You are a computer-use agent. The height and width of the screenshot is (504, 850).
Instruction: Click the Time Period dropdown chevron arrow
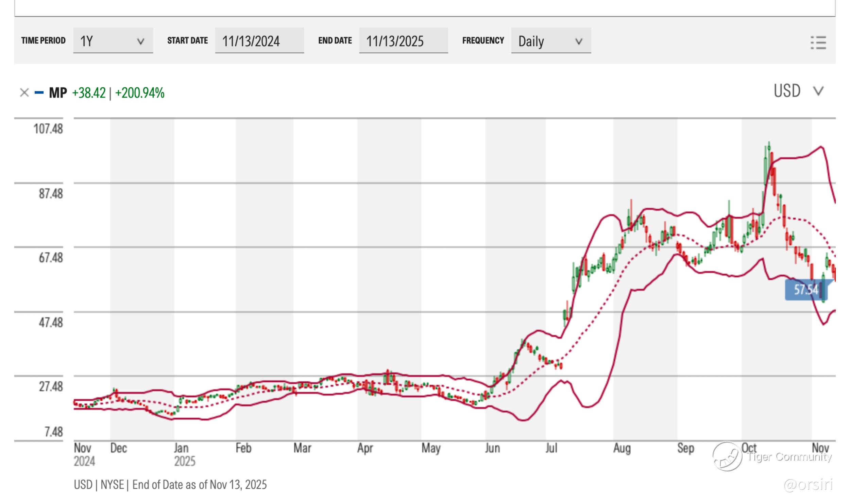(140, 41)
